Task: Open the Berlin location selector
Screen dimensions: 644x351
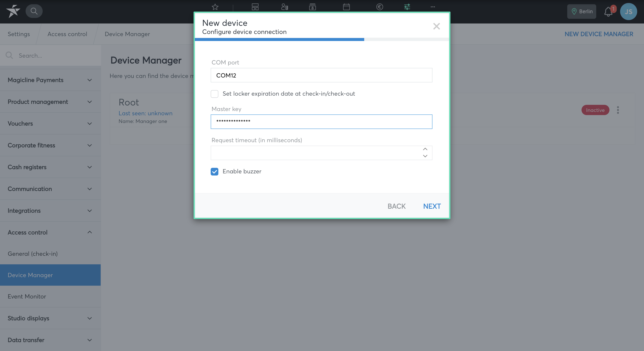Action: point(582,12)
